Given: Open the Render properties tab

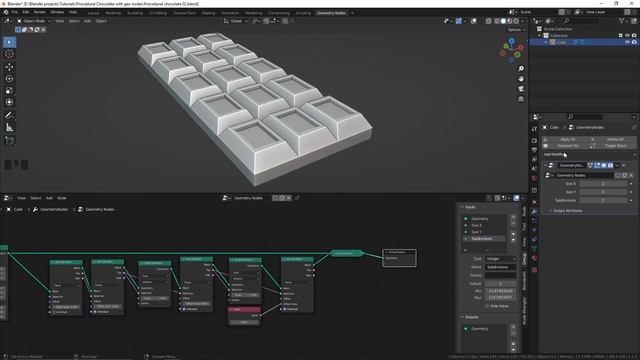Looking at the screenshot, I should (534, 141).
